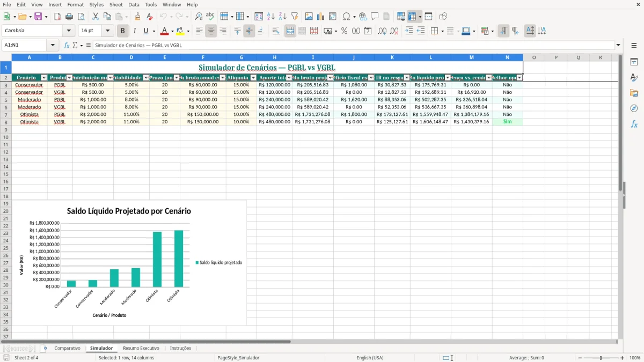Open sidebar Navigator compass icon
Image resolution: width=644 pixels, height=362 pixels.
pos(634,108)
